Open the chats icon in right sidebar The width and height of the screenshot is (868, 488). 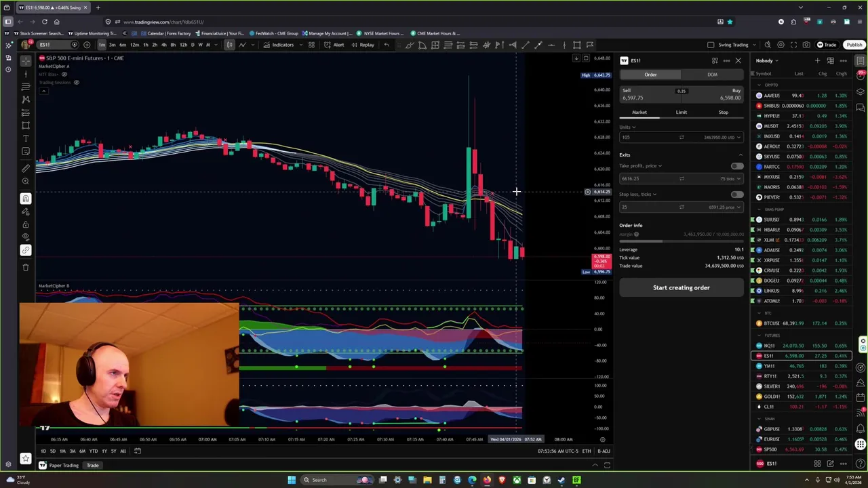[861, 108]
